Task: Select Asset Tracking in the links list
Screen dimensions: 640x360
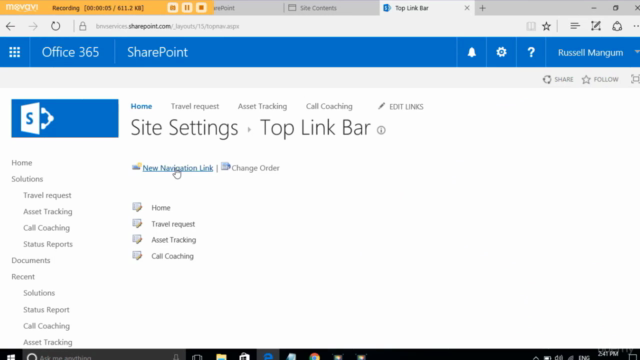Action: pyautogui.click(x=173, y=240)
